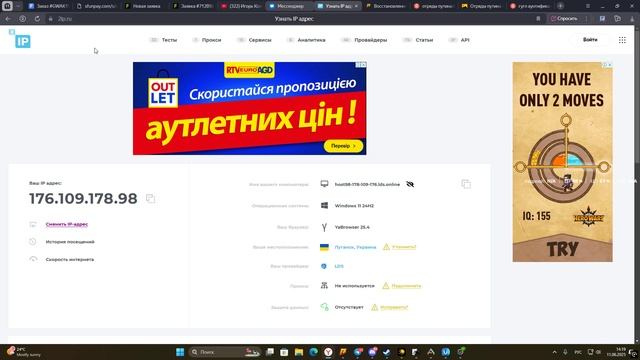Click the Сменить IP-адрес link

pos(67,224)
